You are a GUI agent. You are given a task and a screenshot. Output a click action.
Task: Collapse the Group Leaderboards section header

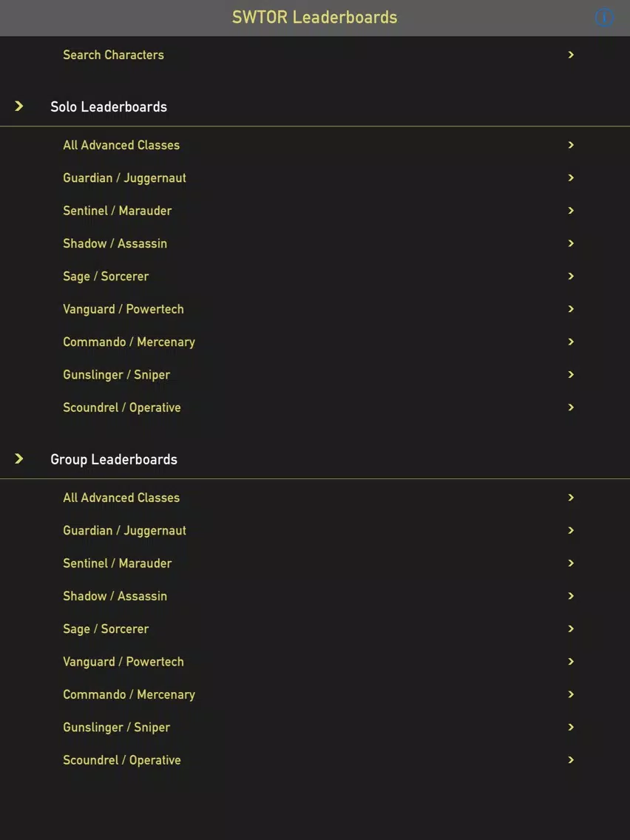(315, 459)
